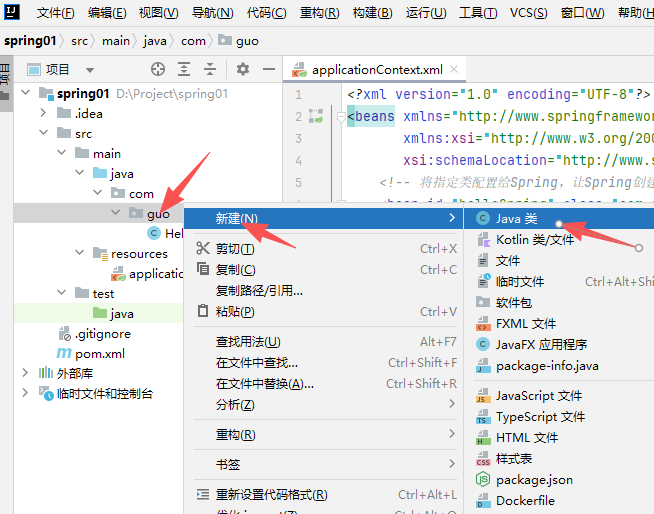Screen dimensions: 654x514
Task: Close the applicationContext.xml tab
Action: [x=454, y=70]
